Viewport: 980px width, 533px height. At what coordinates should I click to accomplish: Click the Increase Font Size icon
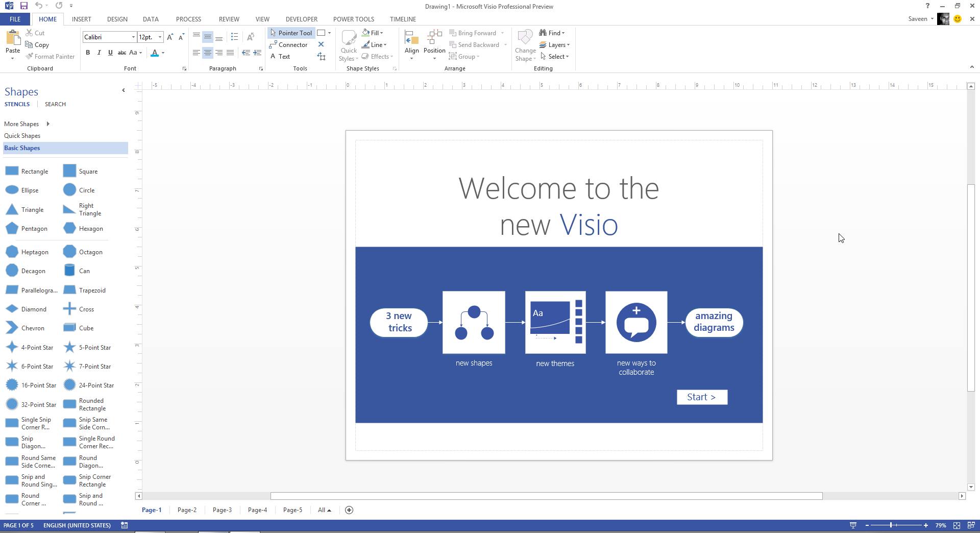170,37
